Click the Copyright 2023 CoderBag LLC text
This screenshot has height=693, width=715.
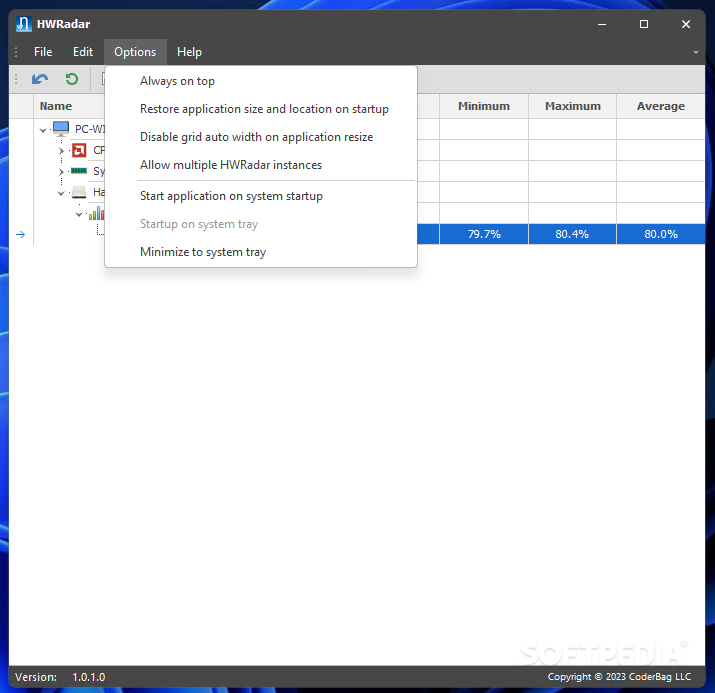click(x=619, y=677)
